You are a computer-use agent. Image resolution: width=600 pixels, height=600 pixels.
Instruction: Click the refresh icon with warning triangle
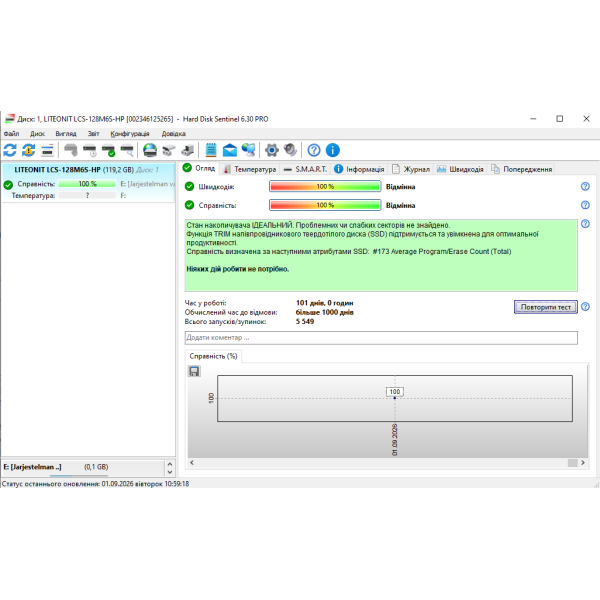tap(29, 150)
